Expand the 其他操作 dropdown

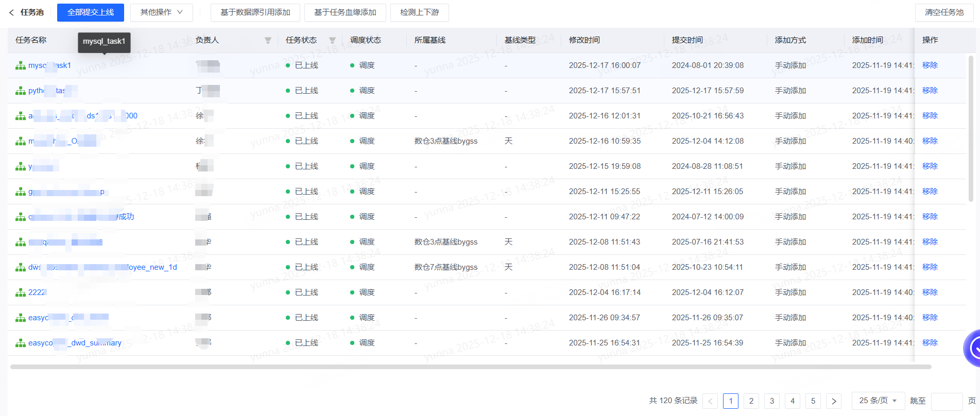162,12
